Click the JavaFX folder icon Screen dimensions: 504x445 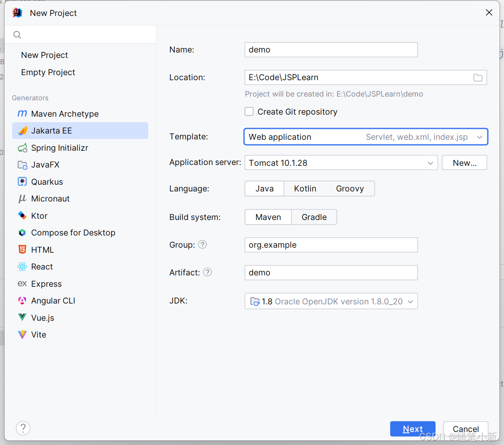pyautogui.click(x=22, y=165)
